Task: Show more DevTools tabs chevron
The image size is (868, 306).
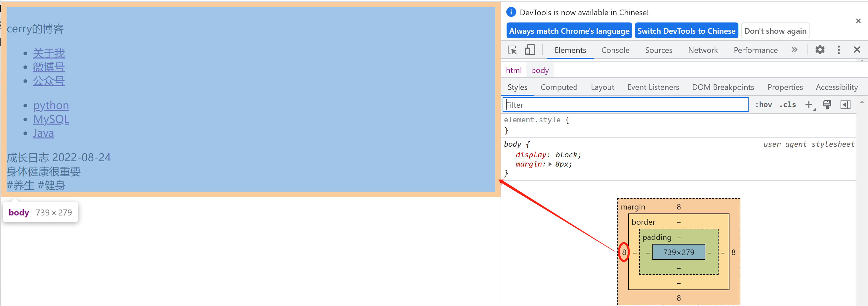Action: [x=794, y=50]
